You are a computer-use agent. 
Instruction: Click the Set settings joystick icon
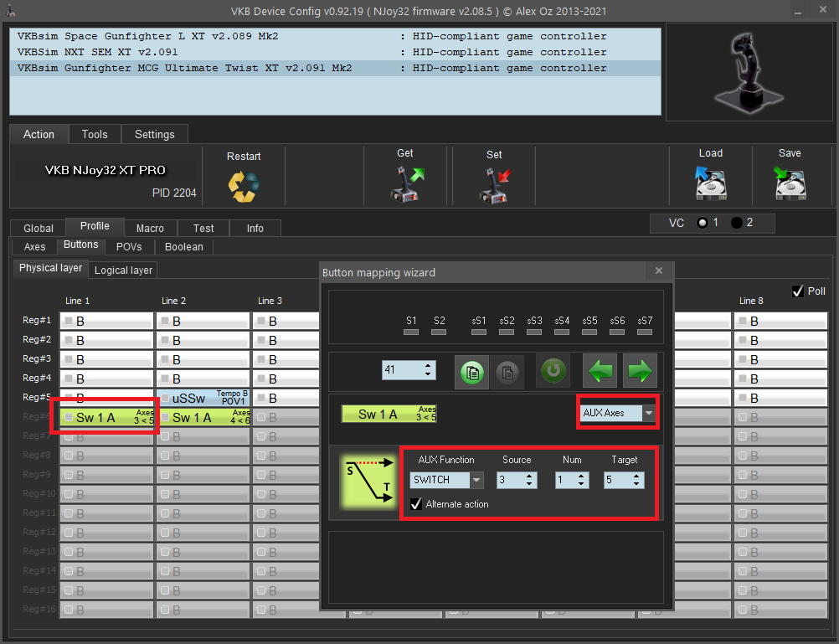click(x=494, y=185)
